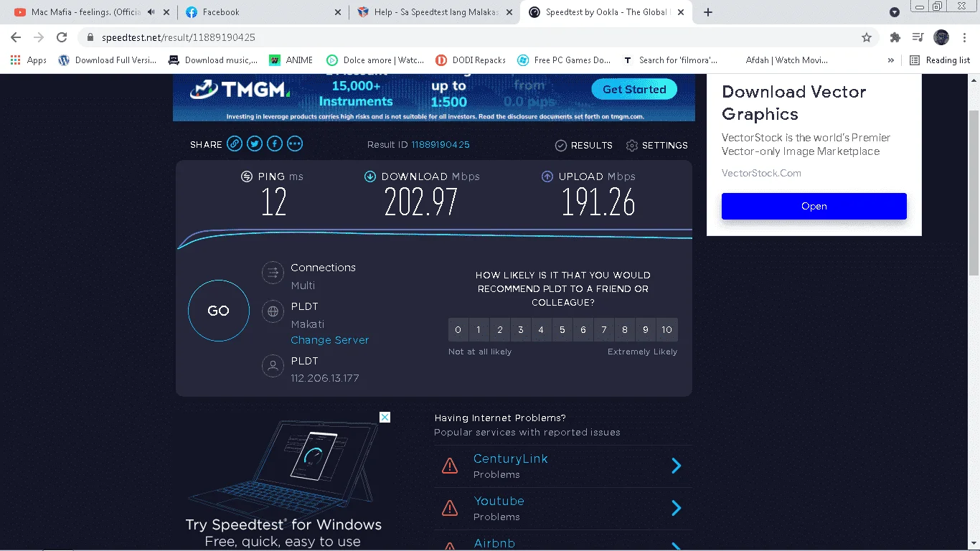Go forward in browser history
980x551 pixels.
(x=39, y=37)
